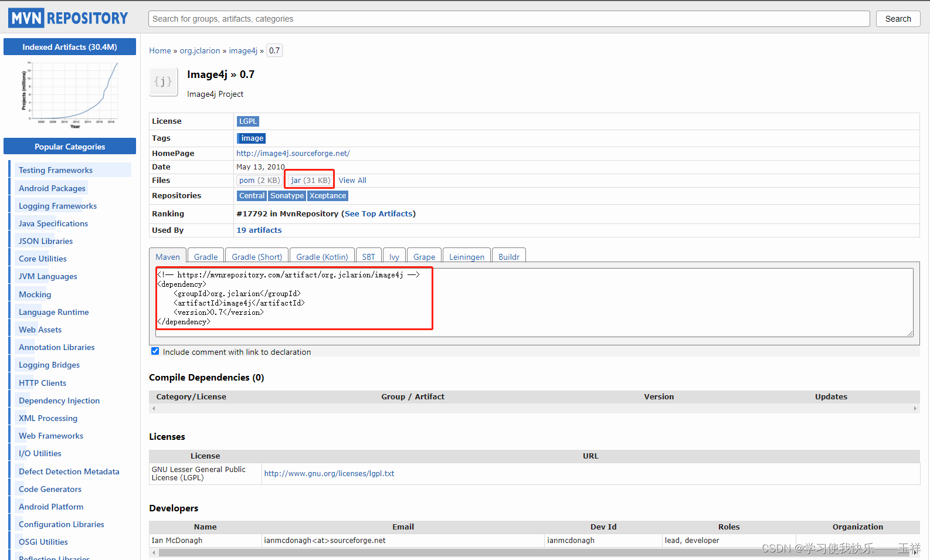The image size is (930, 560).
Task: Open Java Specifications category
Action: pos(53,223)
